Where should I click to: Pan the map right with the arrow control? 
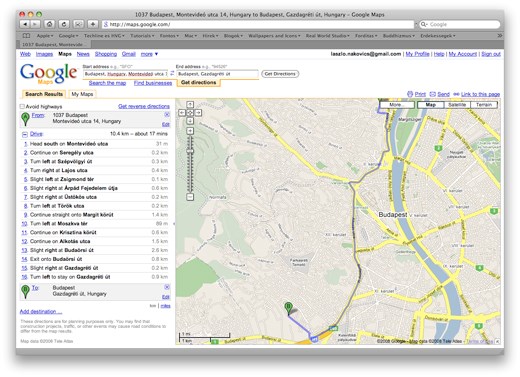tap(198, 113)
